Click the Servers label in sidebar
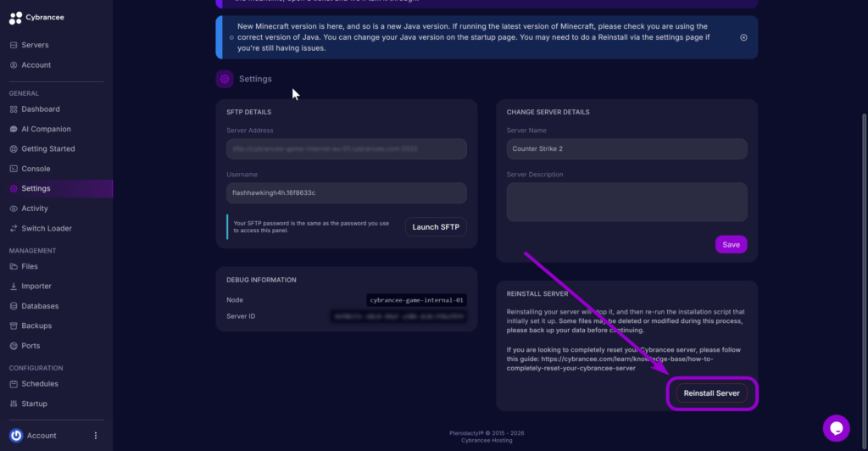This screenshot has width=868, height=451. point(35,45)
